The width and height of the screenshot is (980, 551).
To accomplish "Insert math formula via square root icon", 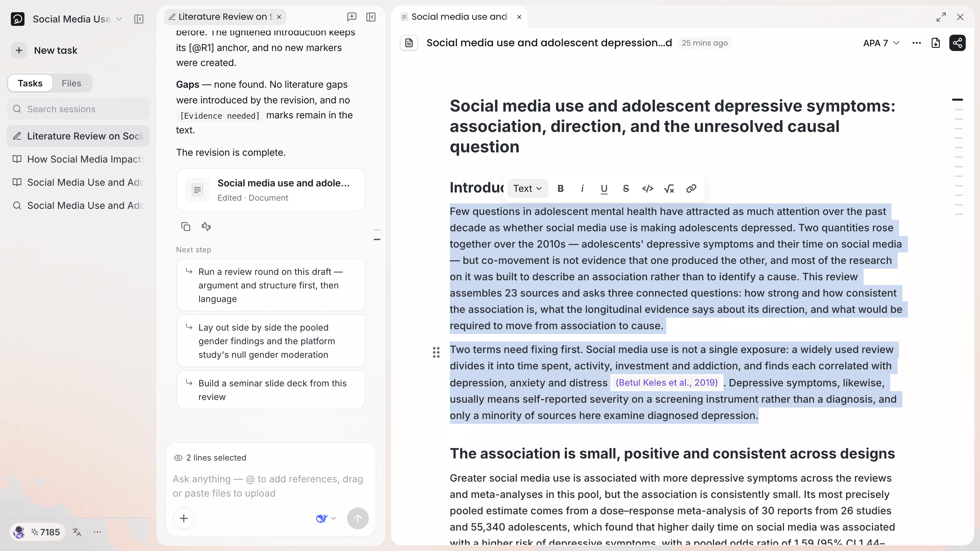I will (x=669, y=188).
